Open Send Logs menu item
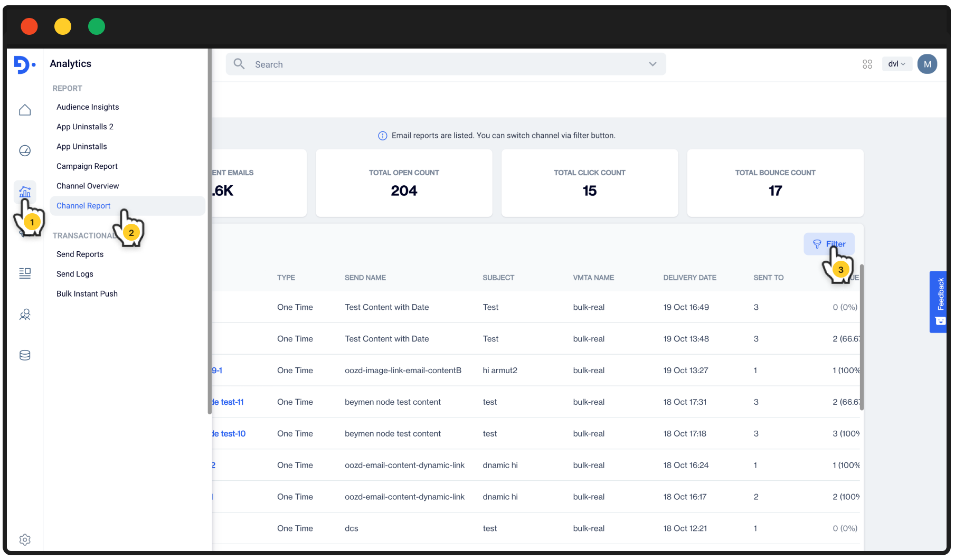 point(75,274)
